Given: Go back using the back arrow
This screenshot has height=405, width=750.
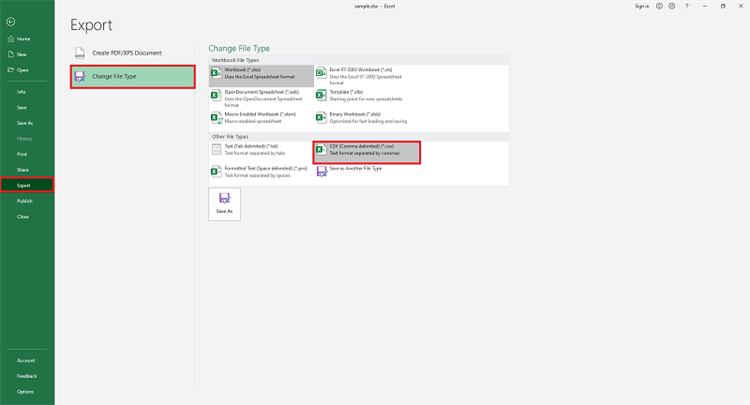Looking at the screenshot, I should pyautogui.click(x=11, y=22).
